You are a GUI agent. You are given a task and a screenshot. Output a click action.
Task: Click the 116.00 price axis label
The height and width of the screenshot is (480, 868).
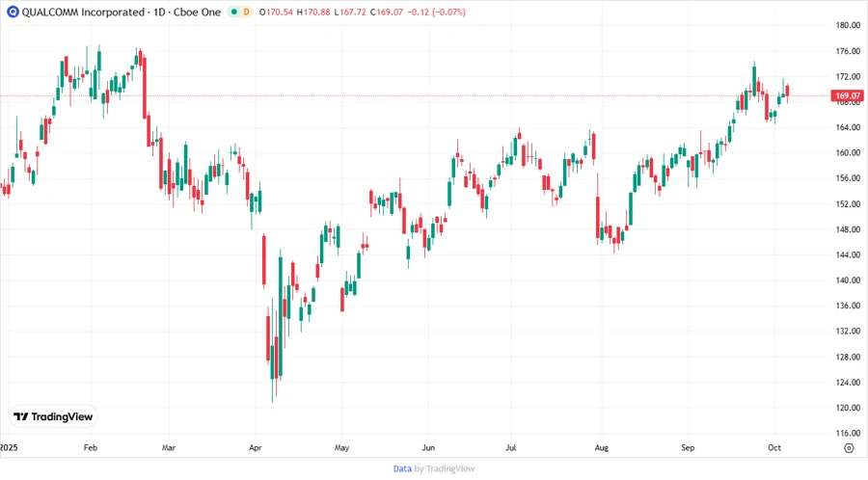click(848, 433)
